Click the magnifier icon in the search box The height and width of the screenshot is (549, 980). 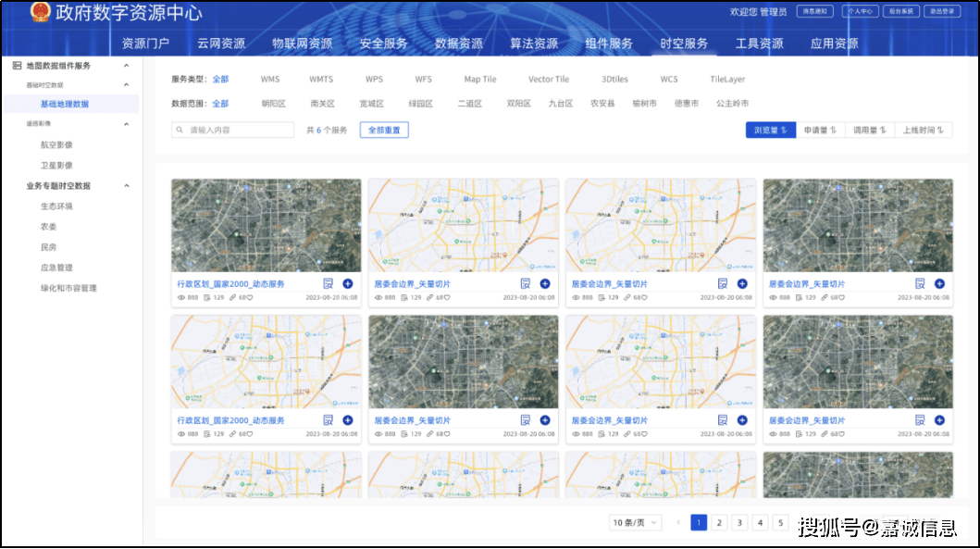tap(180, 130)
